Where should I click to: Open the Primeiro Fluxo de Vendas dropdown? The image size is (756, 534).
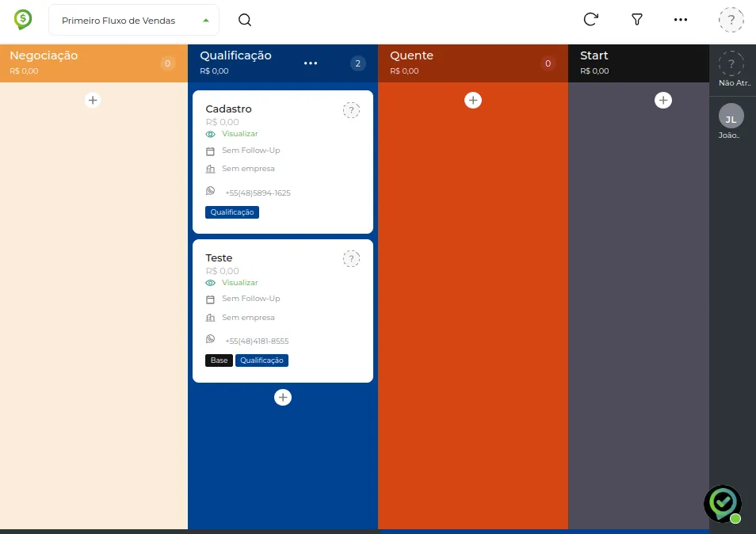coord(134,21)
